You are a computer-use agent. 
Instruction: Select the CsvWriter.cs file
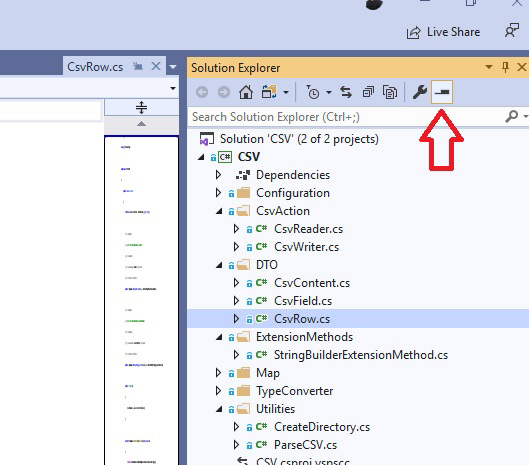[x=306, y=247]
